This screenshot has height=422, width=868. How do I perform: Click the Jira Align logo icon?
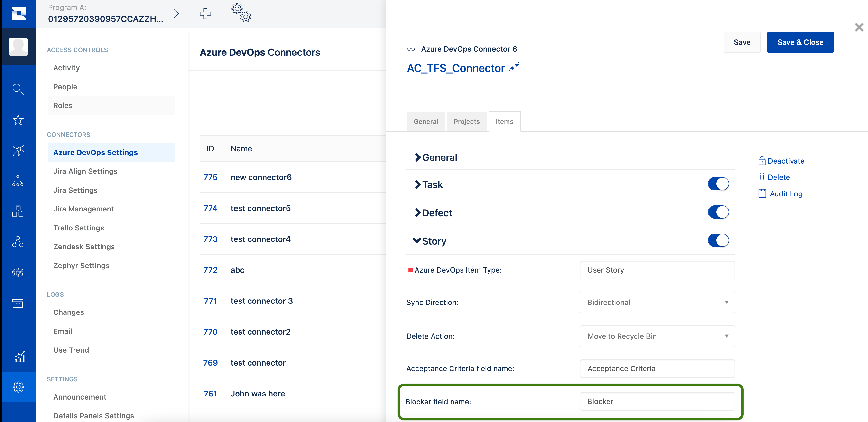(x=18, y=13)
